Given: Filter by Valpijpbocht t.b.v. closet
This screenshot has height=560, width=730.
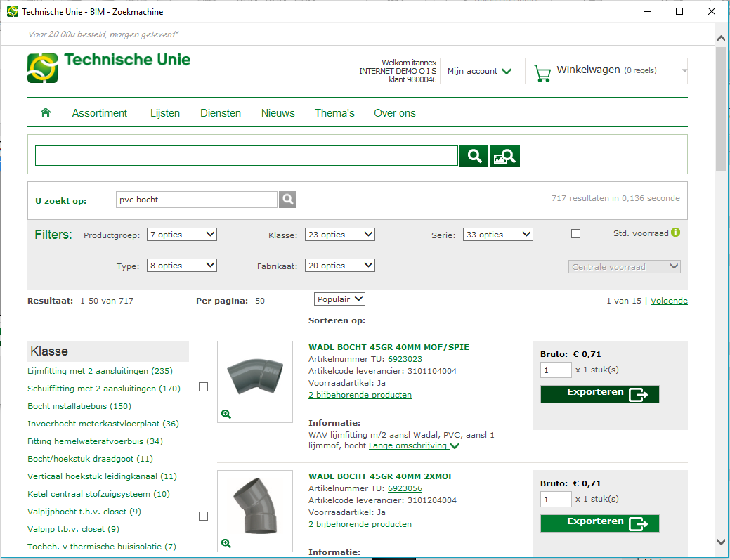Looking at the screenshot, I should coord(84,512).
